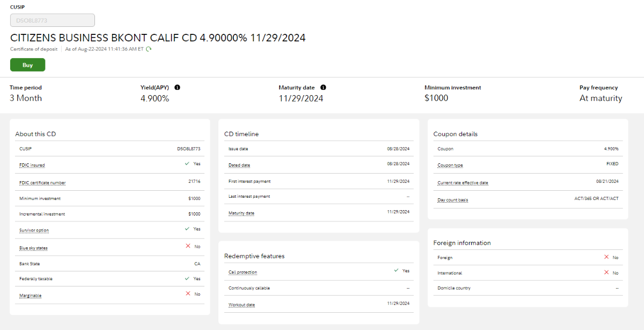Click the refresh icon beside the timestamp
644x330 pixels.
(x=149, y=49)
